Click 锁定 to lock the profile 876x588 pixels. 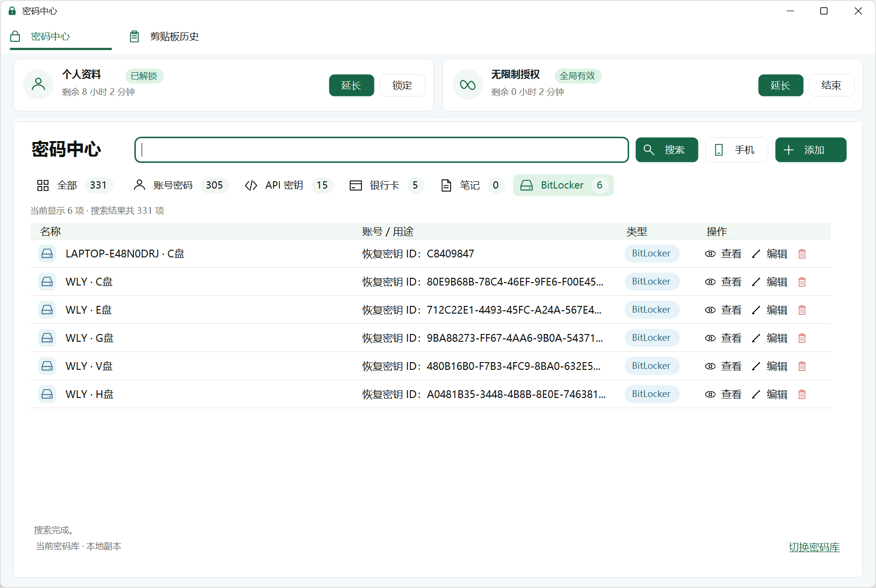click(402, 85)
